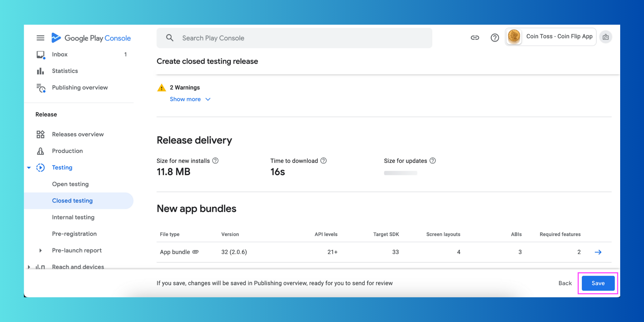
Task: Click the Coin Toss app icon thumbnail
Action: 514,37
